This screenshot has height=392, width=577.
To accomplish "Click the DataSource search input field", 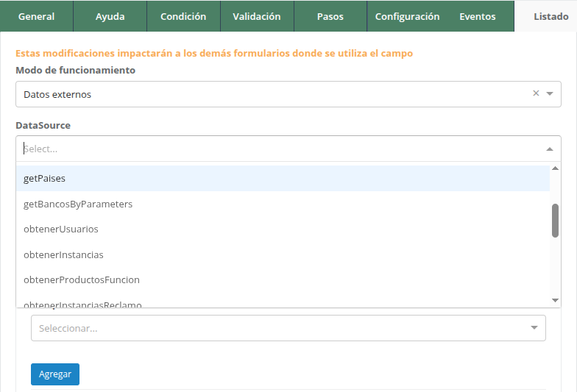I will point(280,149).
